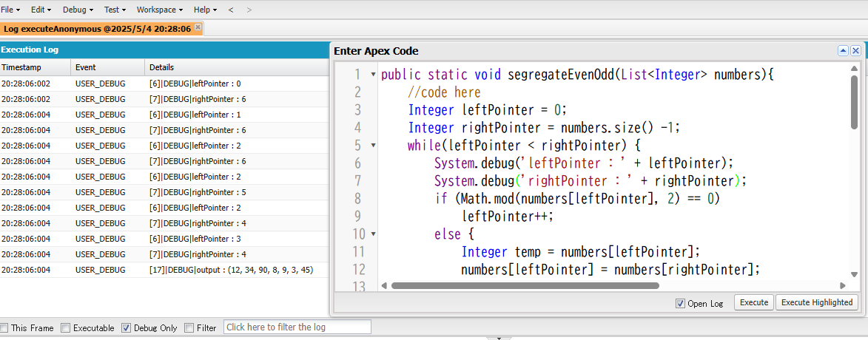
Task: Click code line 3 Integer leftPointer
Action: coord(488,109)
